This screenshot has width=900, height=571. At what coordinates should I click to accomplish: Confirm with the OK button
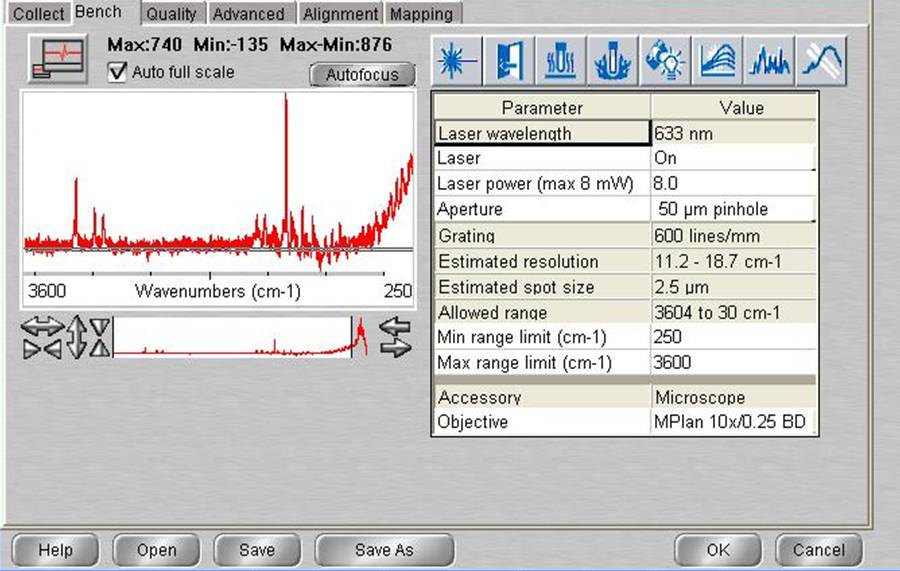[717, 550]
